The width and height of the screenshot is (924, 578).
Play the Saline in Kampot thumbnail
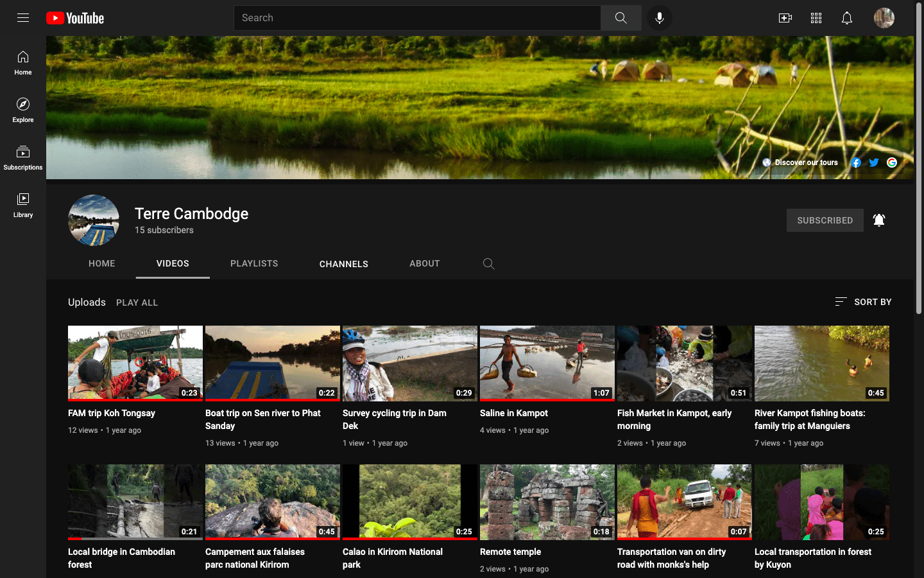coord(547,363)
